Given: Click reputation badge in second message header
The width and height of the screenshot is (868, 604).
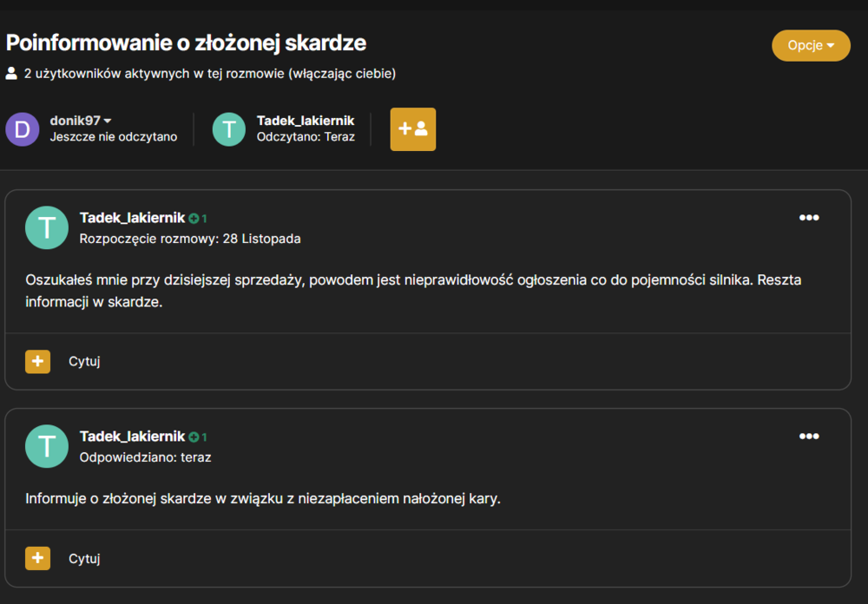Looking at the screenshot, I should (198, 437).
